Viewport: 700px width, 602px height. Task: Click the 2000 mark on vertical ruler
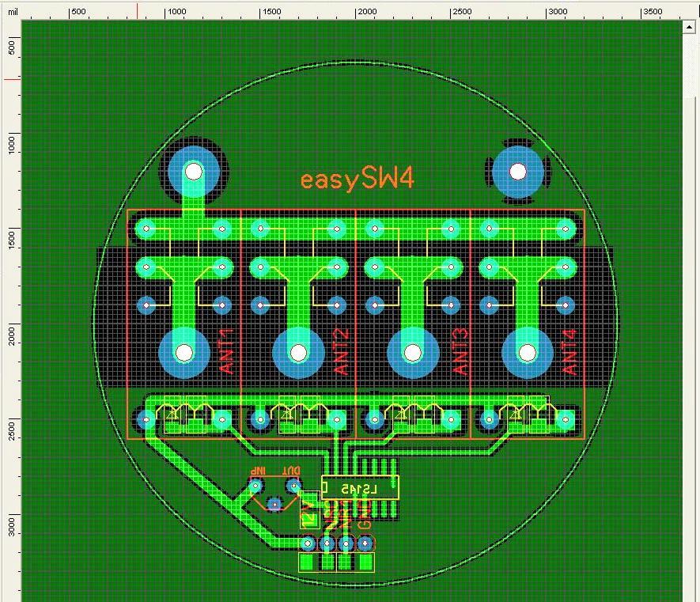11,336
